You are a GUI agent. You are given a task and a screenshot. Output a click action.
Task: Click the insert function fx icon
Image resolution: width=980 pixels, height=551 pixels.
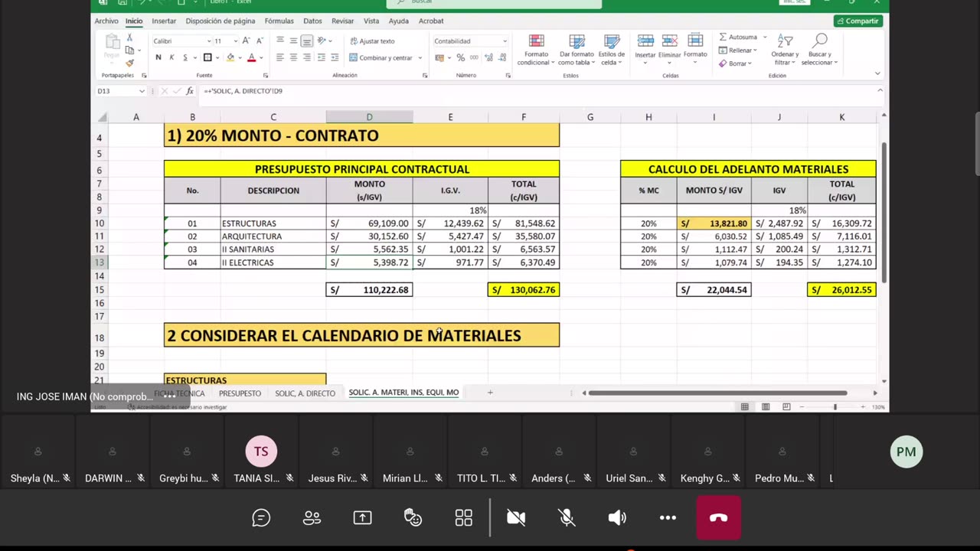190,91
